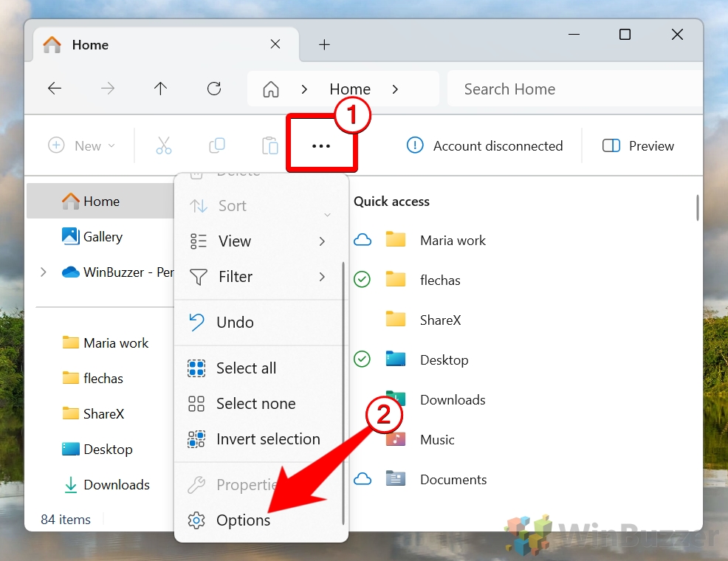Click the Filter funnel icon
The height and width of the screenshot is (561, 728).
199,277
